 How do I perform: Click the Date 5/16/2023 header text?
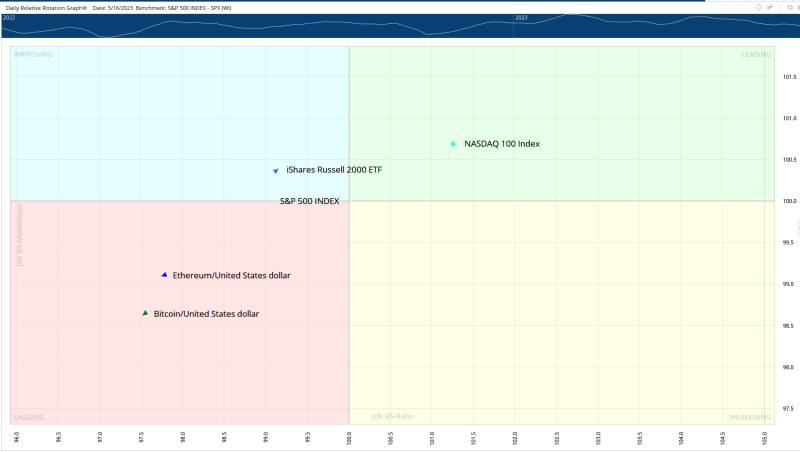click(112, 8)
